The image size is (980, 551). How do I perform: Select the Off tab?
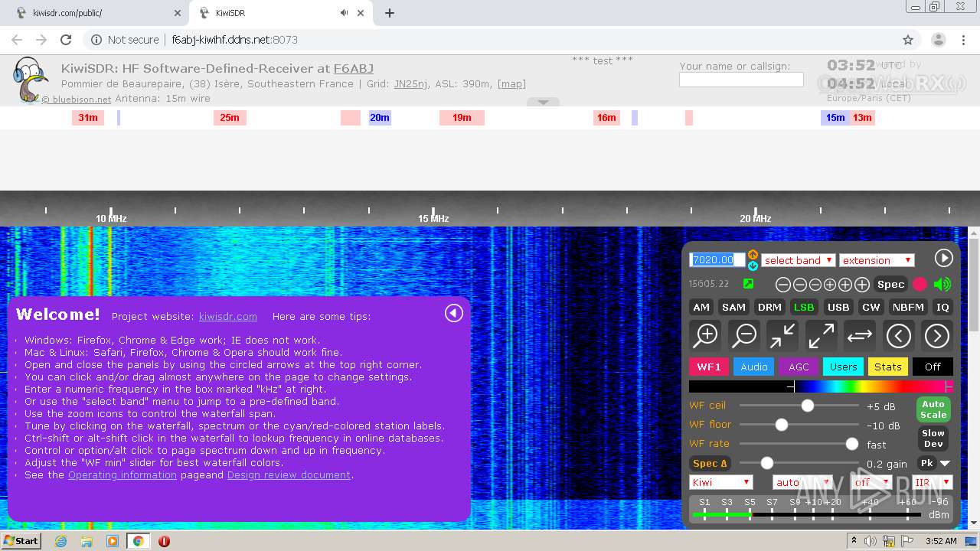(933, 367)
